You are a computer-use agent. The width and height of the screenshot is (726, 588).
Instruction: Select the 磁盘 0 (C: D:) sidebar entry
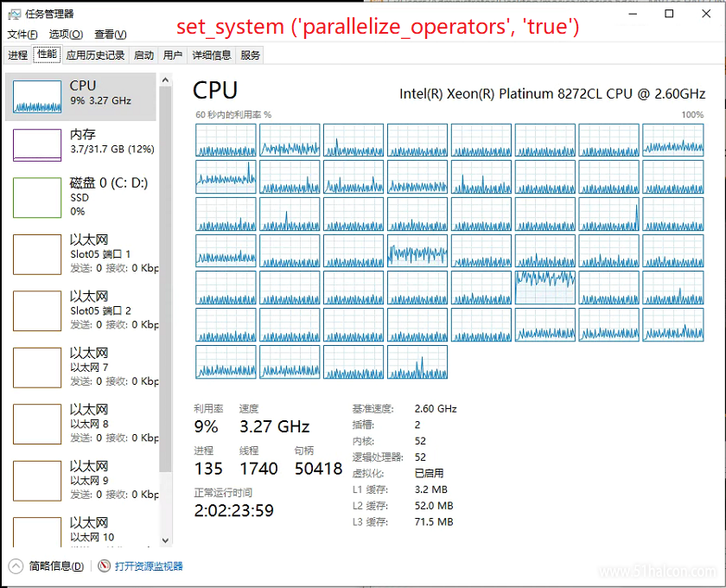coord(81,196)
